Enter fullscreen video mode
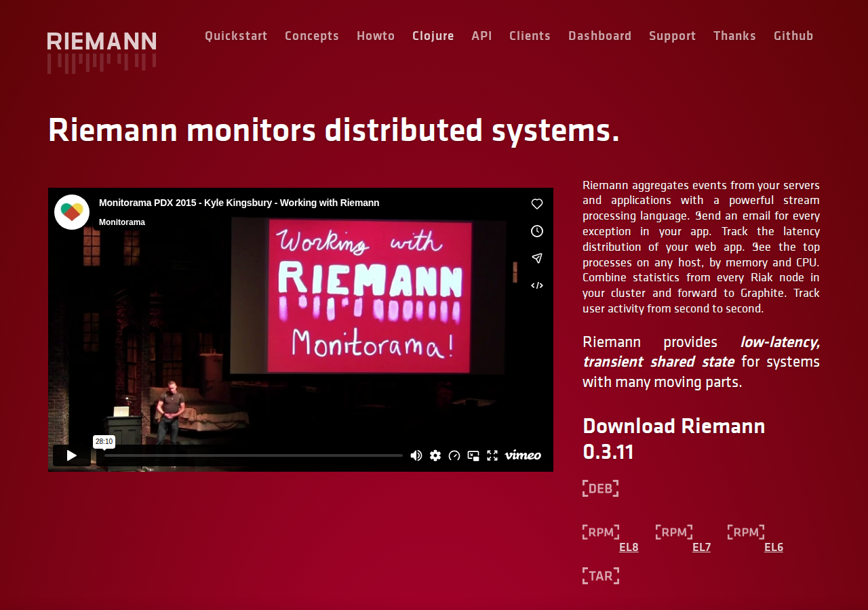Screen dimensions: 868x610 click(x=492, y=455)
